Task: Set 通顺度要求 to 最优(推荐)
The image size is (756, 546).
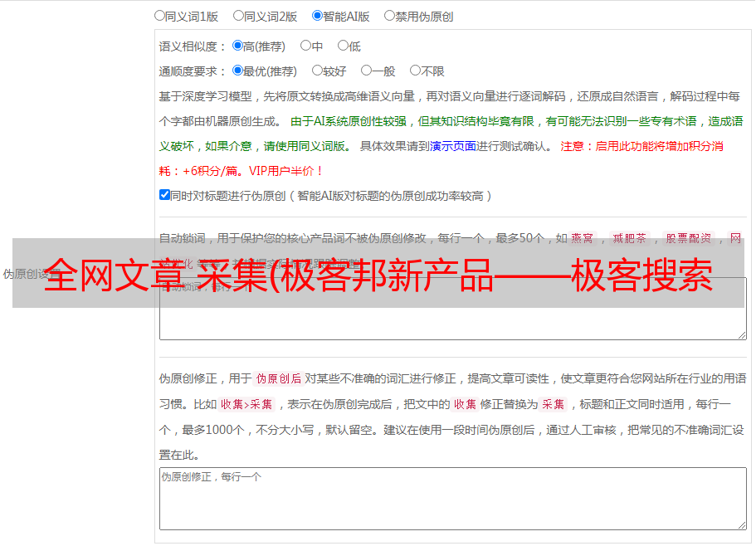Action: coord(237,71)
